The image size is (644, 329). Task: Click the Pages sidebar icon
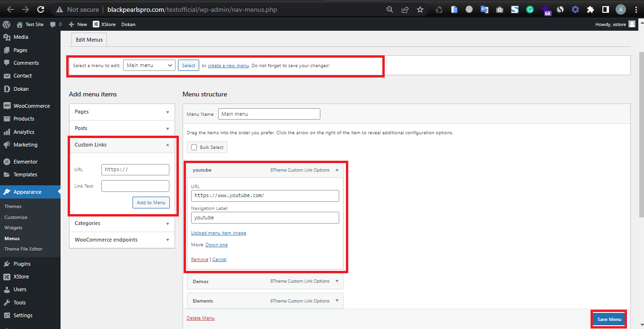click(x=7, y=50)
